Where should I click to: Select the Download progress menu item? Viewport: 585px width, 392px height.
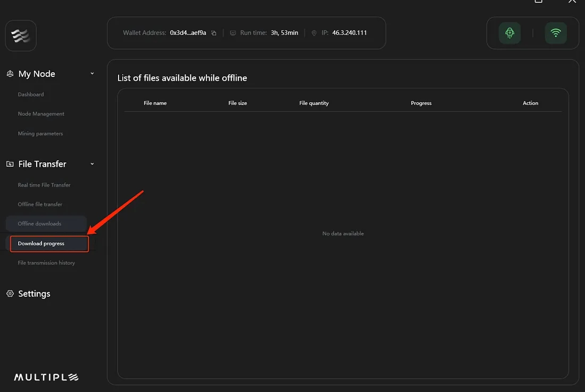[x=41, y=244]
